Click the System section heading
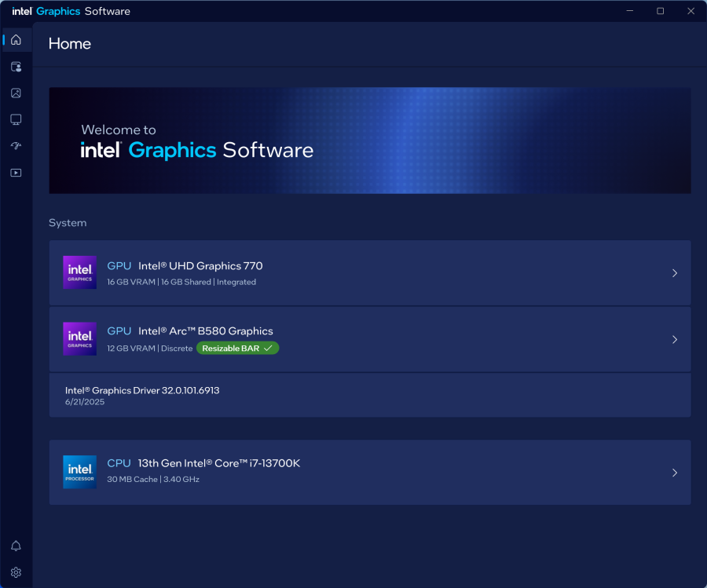707x588 pixels. tap(68, 223)
